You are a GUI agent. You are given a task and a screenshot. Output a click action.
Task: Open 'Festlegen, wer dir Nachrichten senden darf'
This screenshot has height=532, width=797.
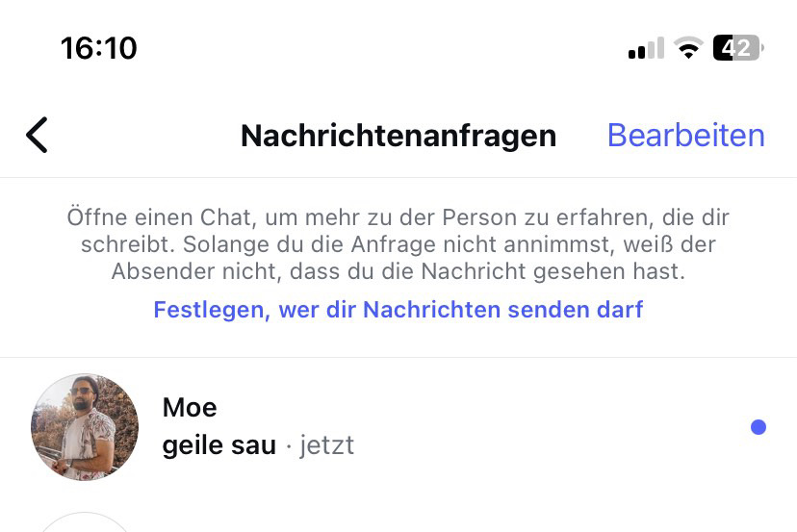point(398,310)
